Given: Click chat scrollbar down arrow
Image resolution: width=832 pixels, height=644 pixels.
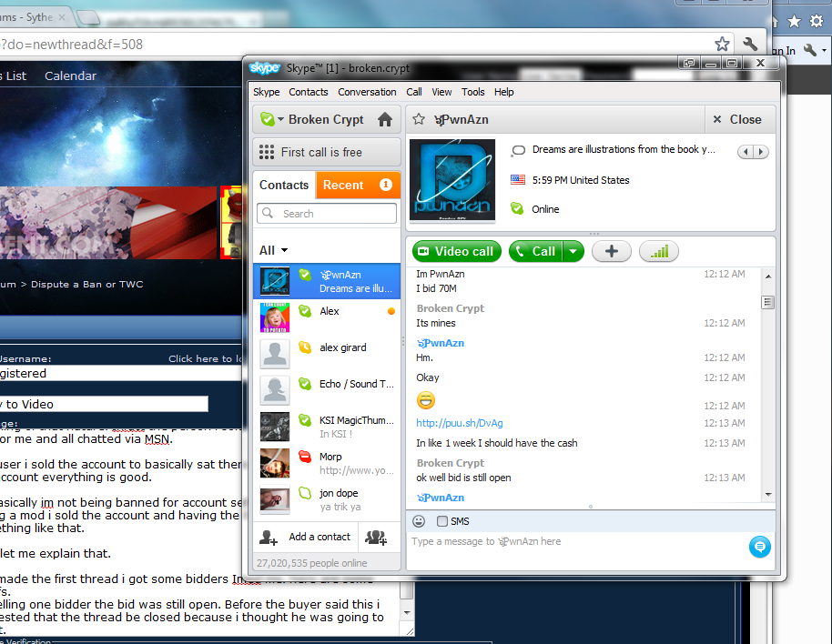Looking at the screenshot, I should click(767, 495).
